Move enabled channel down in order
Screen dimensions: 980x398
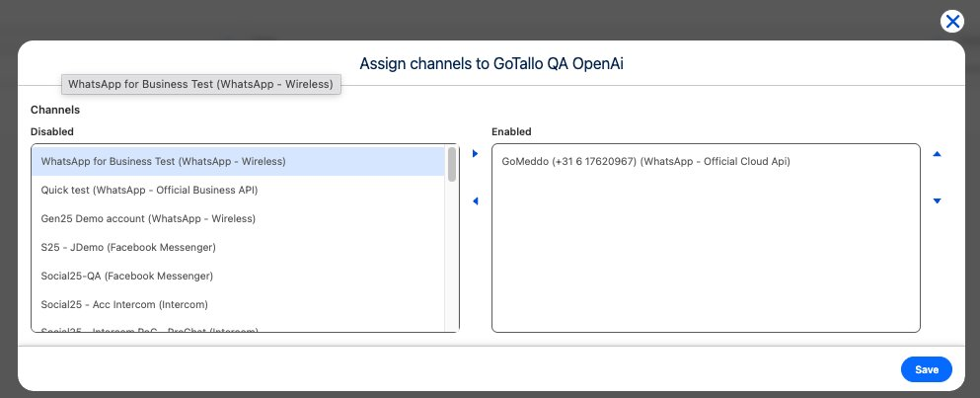pyautogui.click(x=937, y=201)
